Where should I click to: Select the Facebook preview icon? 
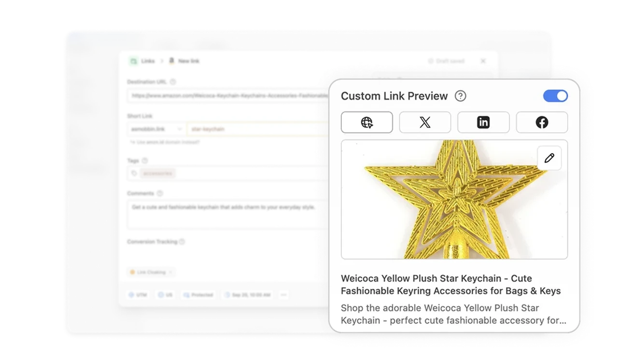(x=542, y=122)
